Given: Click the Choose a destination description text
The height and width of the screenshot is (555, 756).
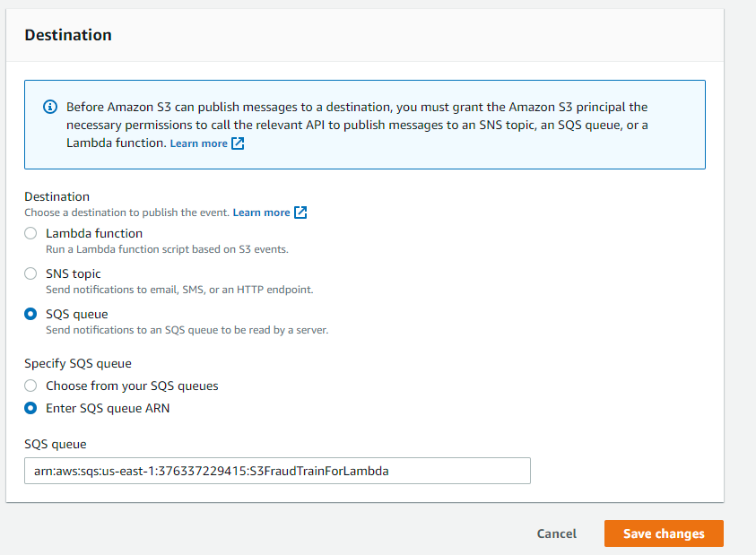Looking at the screenshot, I should pos(126,212).
